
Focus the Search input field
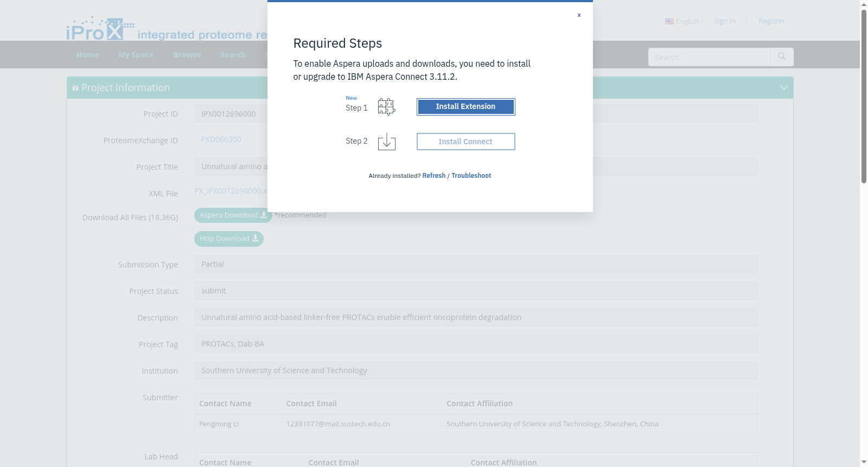pyautogui.click(x=709, y=57)
